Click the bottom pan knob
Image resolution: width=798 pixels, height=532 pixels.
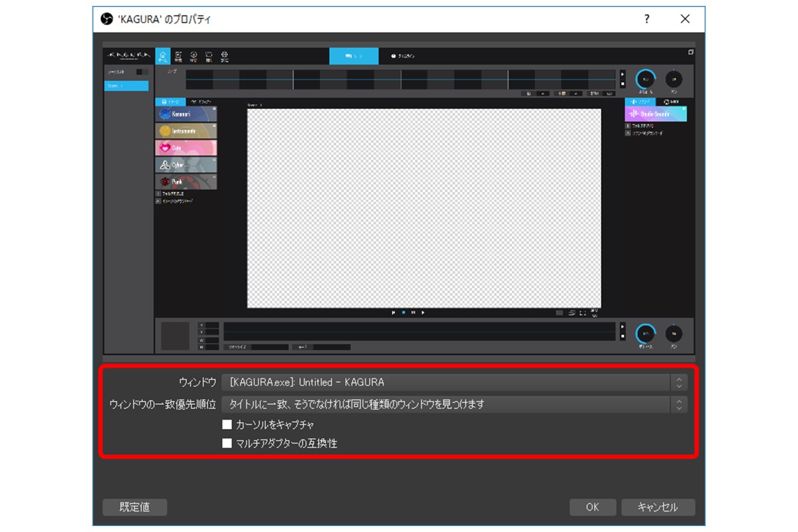point(674,332)
